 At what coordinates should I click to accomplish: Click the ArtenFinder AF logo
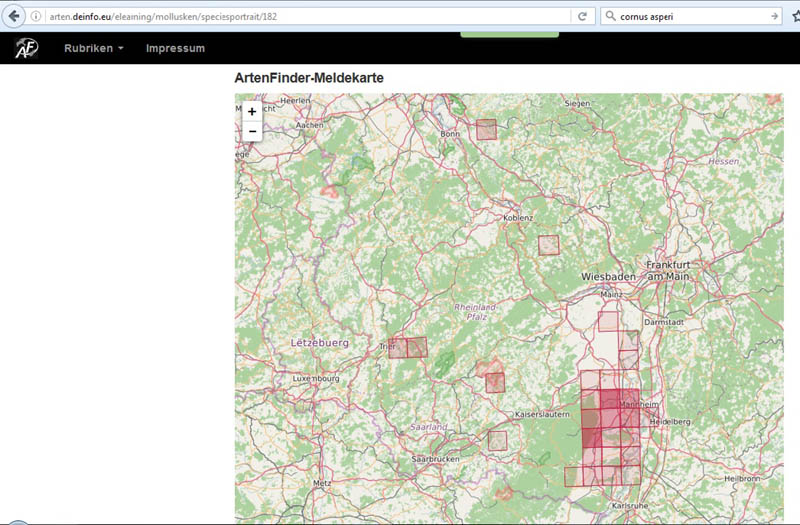(27, 48)
